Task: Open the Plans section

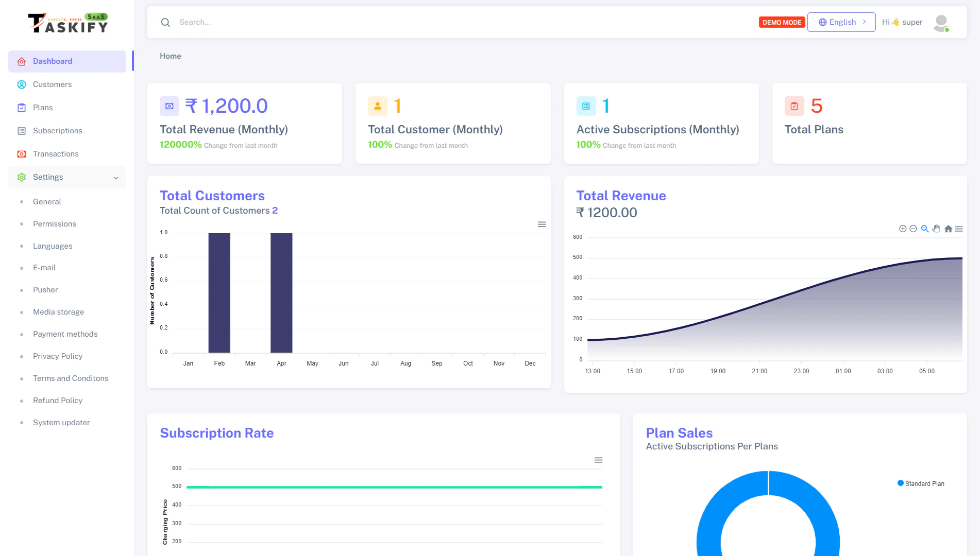Action: (x=43, y=108)
